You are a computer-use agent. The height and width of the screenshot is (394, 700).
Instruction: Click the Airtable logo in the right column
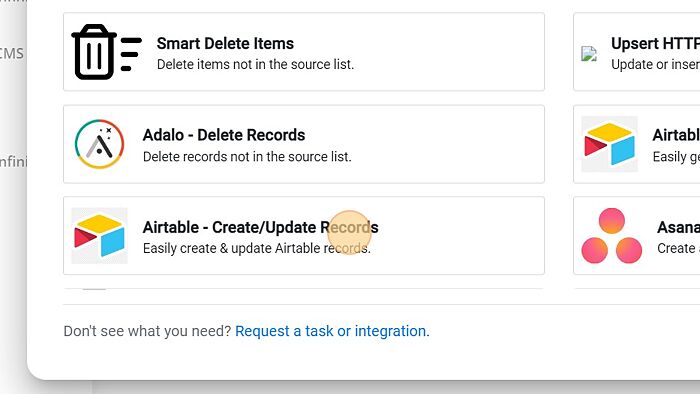coord(609,144)
